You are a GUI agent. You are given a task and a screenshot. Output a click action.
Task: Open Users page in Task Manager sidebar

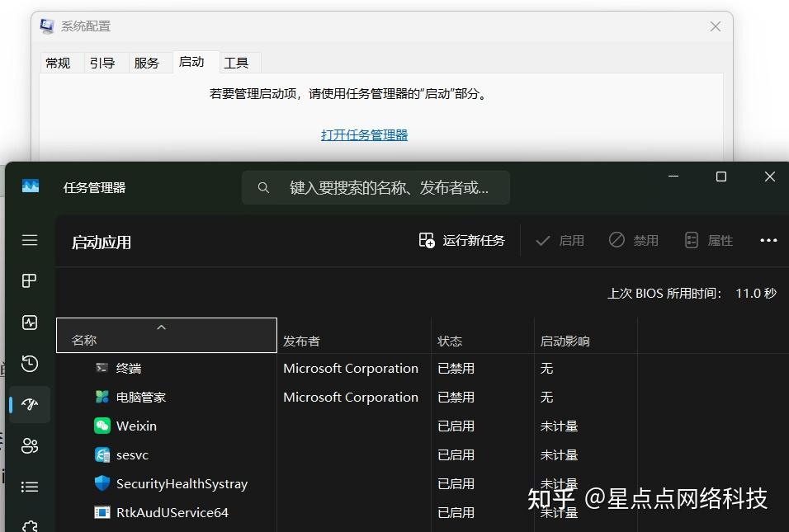(30, 445)
